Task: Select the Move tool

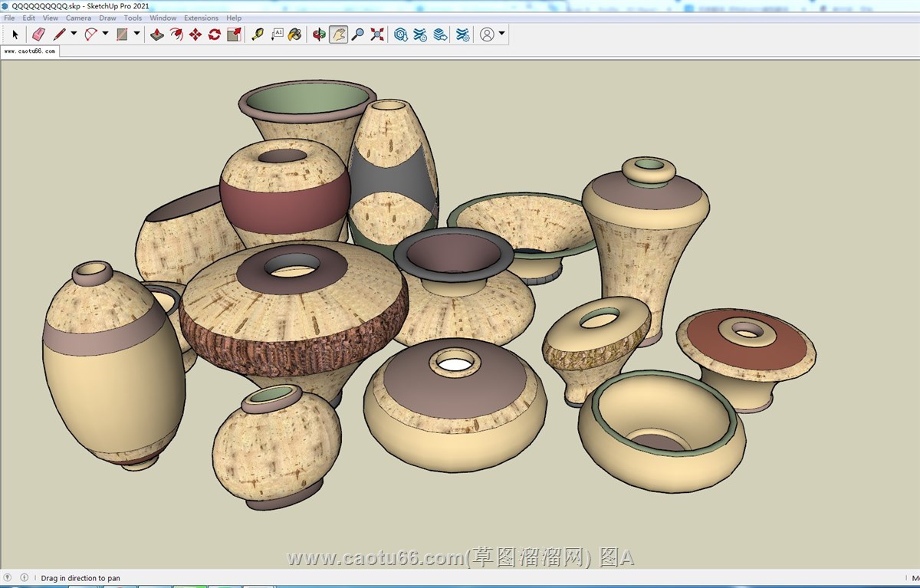Action: pyautogui.click(x=195, y=34)
